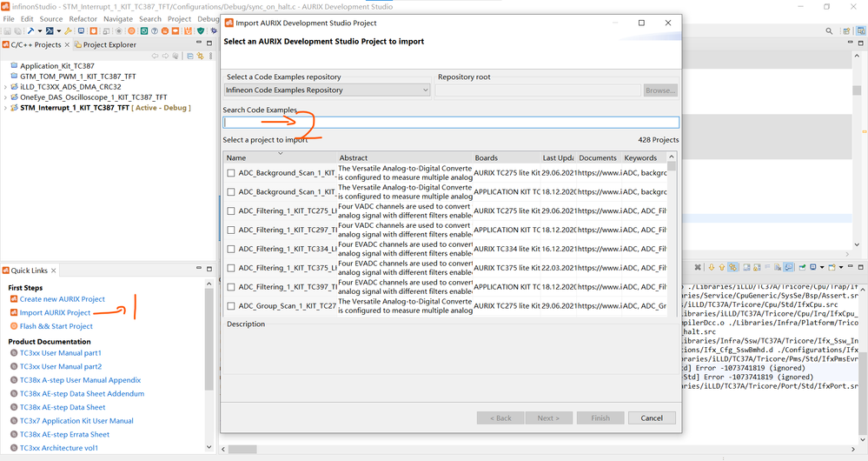Open the Flash && Start Project link
Screen dimensions: 868x461
(56, 326)
